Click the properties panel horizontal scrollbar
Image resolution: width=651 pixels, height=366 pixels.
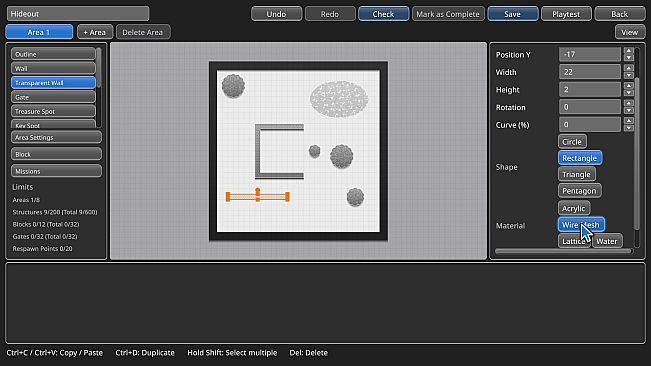[563, 251]
